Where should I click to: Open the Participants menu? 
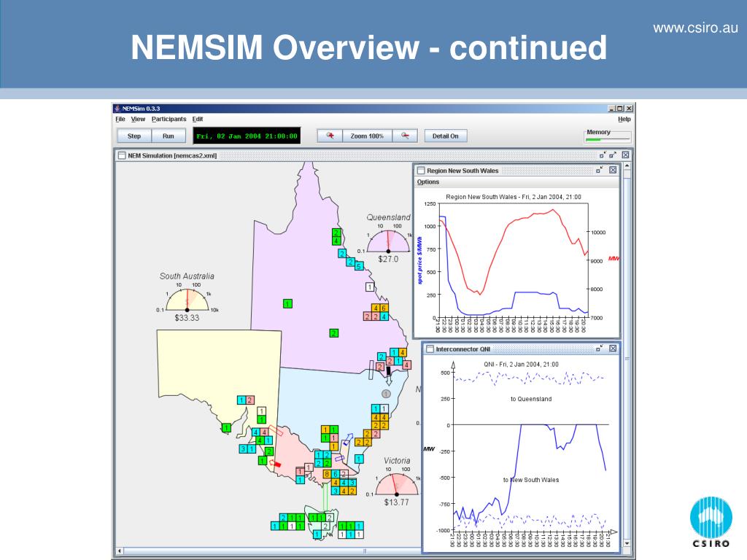pyautogui.click(x=169, y=119)
